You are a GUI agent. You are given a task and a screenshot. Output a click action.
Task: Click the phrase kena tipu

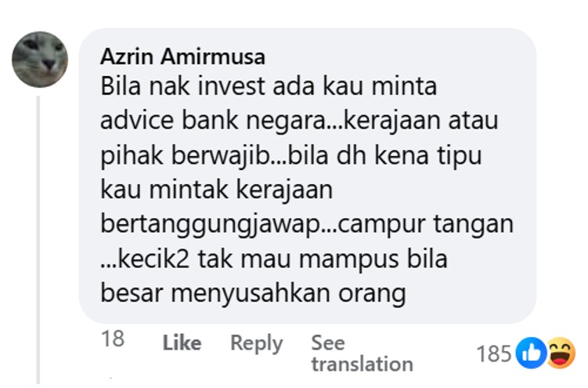pos(428,156)
